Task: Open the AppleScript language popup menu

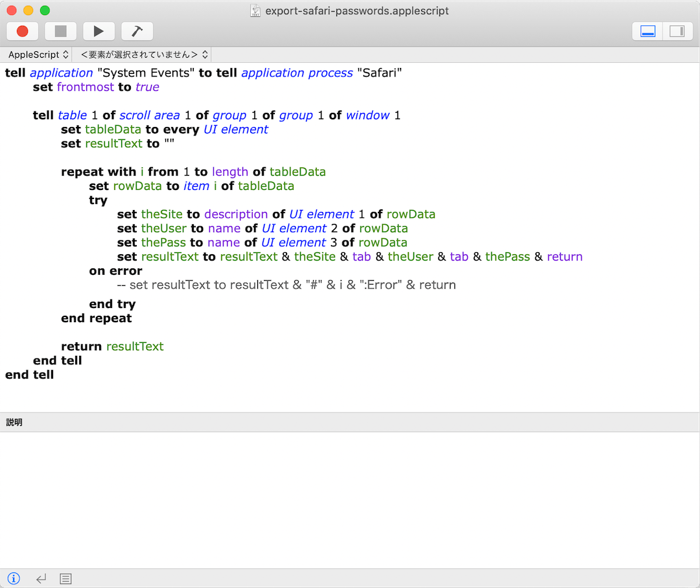Action: point(37,54)
